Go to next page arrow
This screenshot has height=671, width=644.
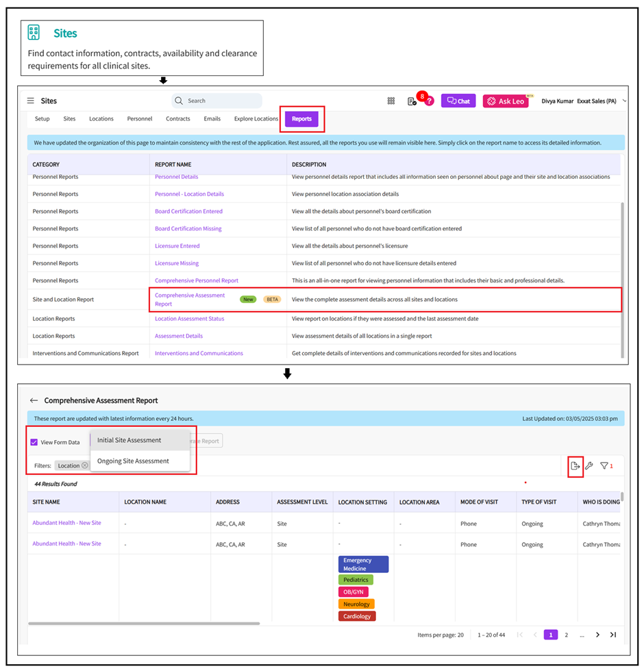point(597,635)
